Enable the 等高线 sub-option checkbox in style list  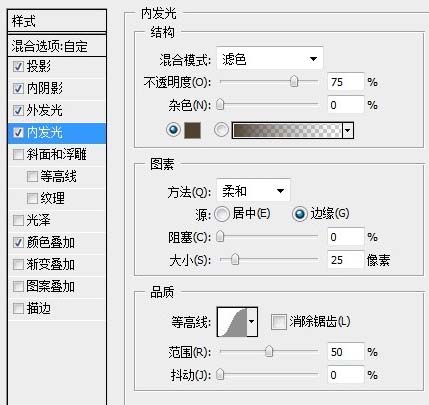tap(32, 177)
